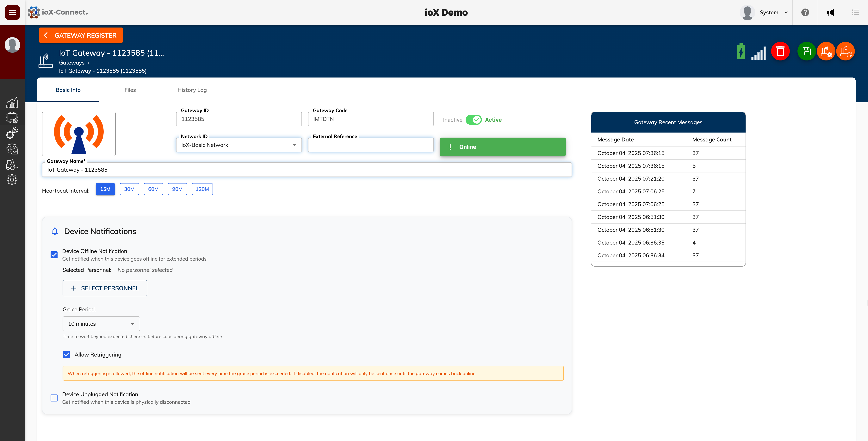Open the Grace Period dropdown
This screenshot has width=868, height=441.
[x=101, y=324]
